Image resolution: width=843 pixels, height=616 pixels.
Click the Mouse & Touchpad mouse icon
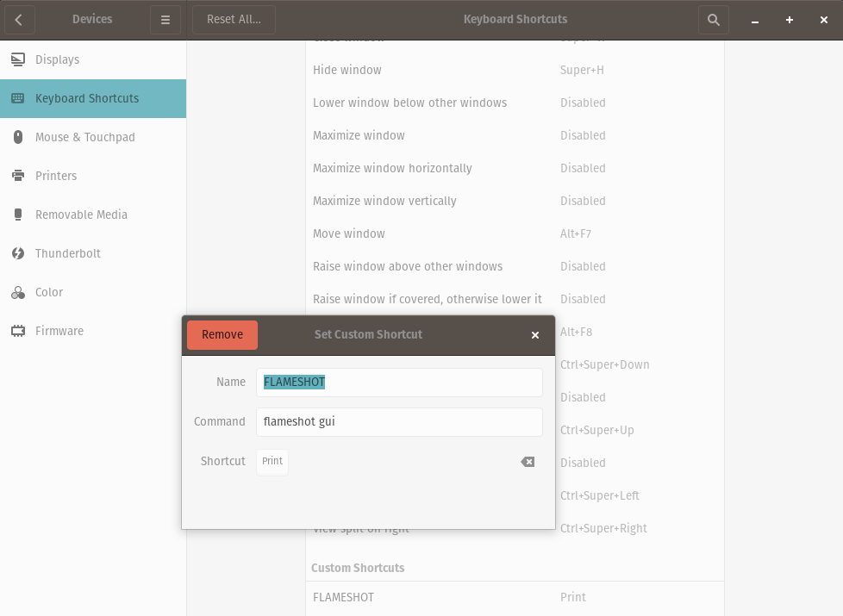coord(18,137)
